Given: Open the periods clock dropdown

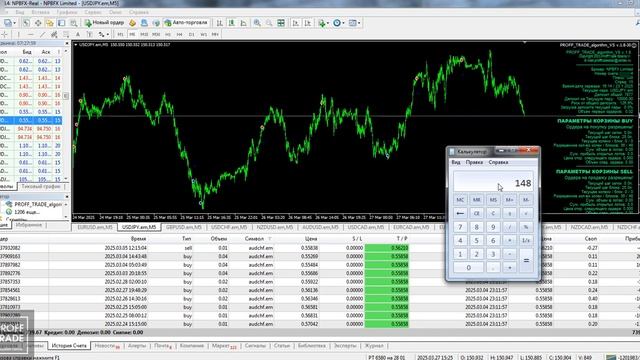Looking at the screenshot, I should coord(338,23).
